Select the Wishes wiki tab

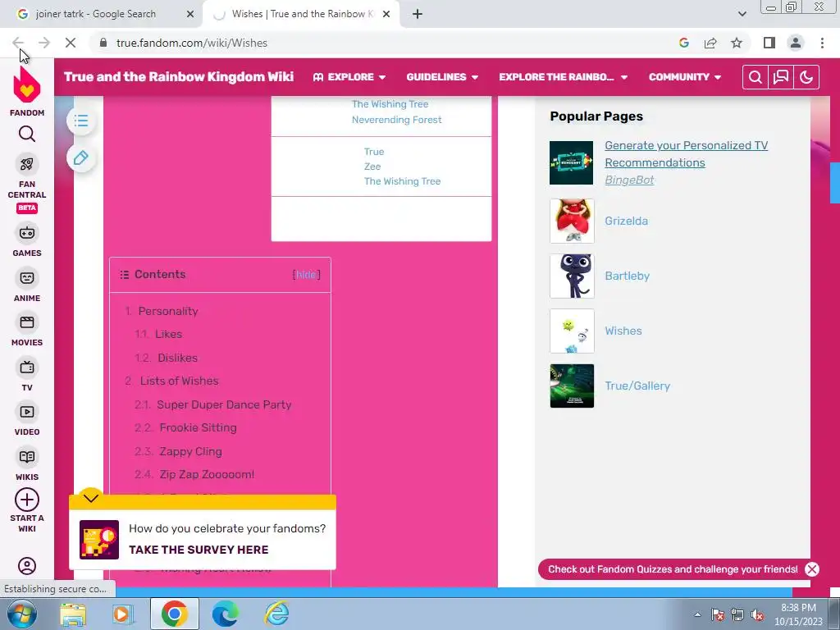pos(301,14)
